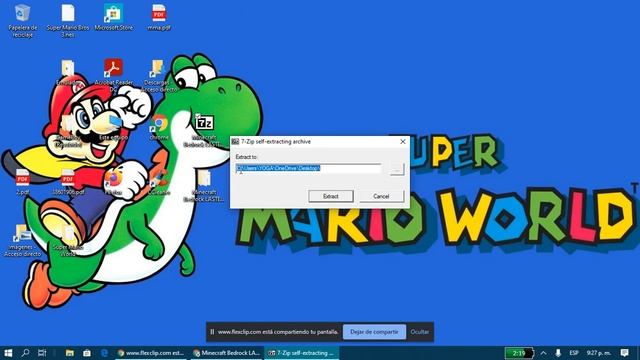Select the mma.pdf desktop file
The height and width of the screenshot is (360, 640).
159,18
